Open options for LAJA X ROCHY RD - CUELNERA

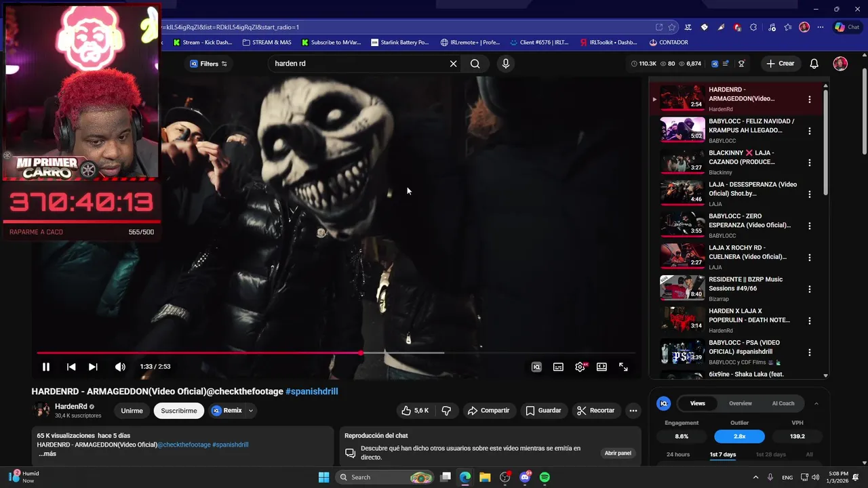809,258
